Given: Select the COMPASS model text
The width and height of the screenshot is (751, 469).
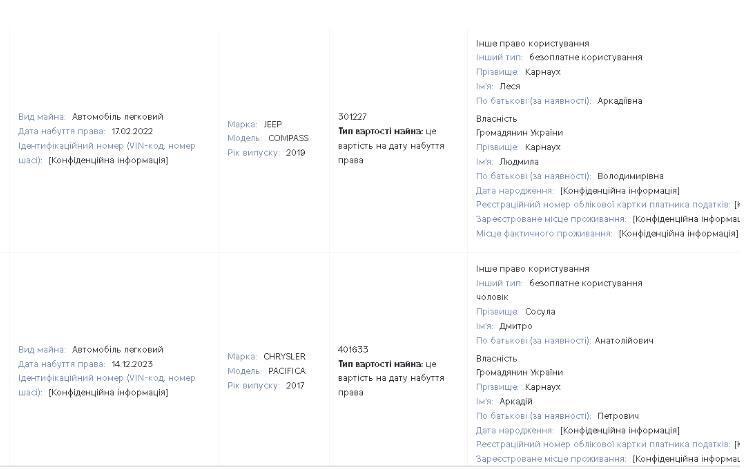Looking at the screenshot, I should point(288,138).
